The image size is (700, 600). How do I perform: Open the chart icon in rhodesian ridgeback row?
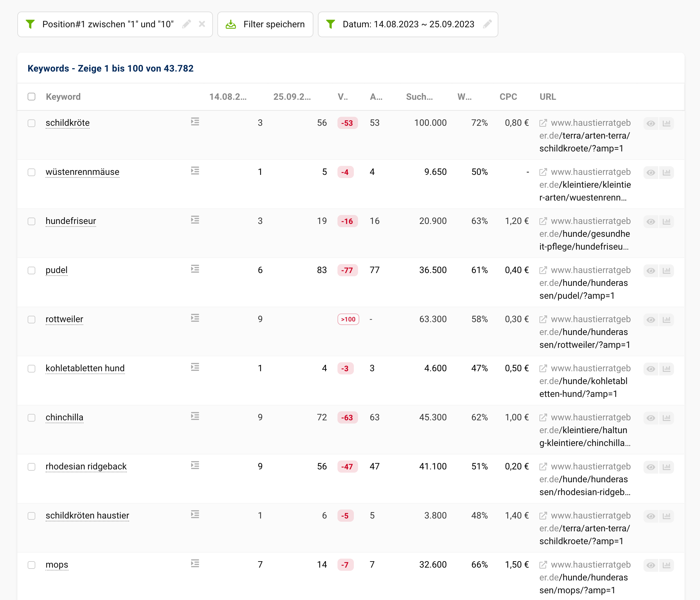(667, 467)
